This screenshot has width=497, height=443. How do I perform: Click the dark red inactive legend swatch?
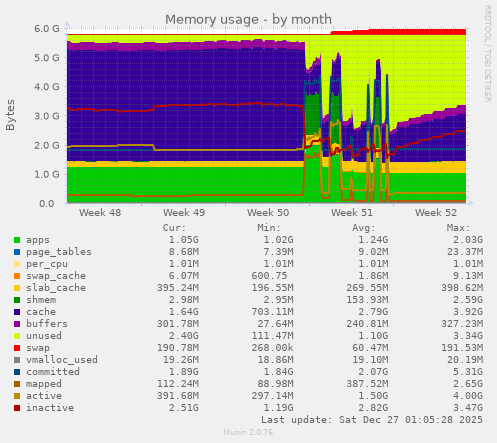(17, 408)
